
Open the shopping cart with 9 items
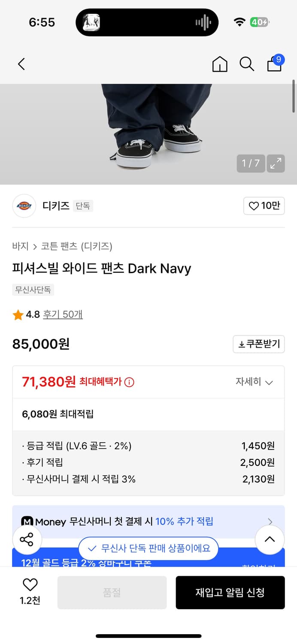point(274,64)
